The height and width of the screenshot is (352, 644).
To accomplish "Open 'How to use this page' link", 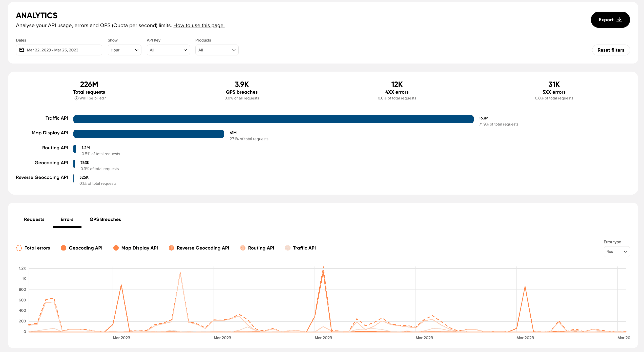I will [x=199, y=25].
